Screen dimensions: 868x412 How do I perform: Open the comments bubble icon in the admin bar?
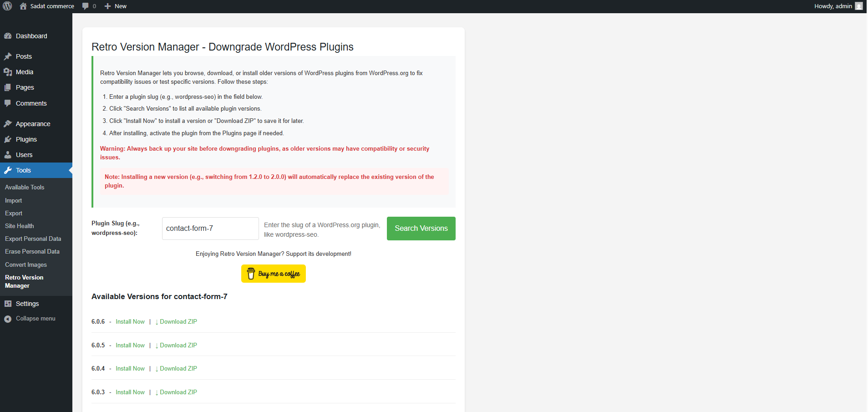[85, 6]
